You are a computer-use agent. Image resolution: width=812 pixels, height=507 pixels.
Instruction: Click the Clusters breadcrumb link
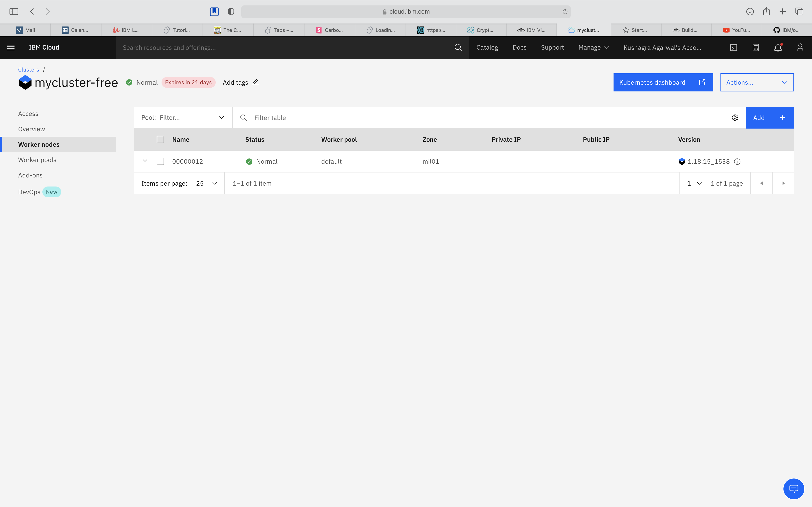(29, 70)
